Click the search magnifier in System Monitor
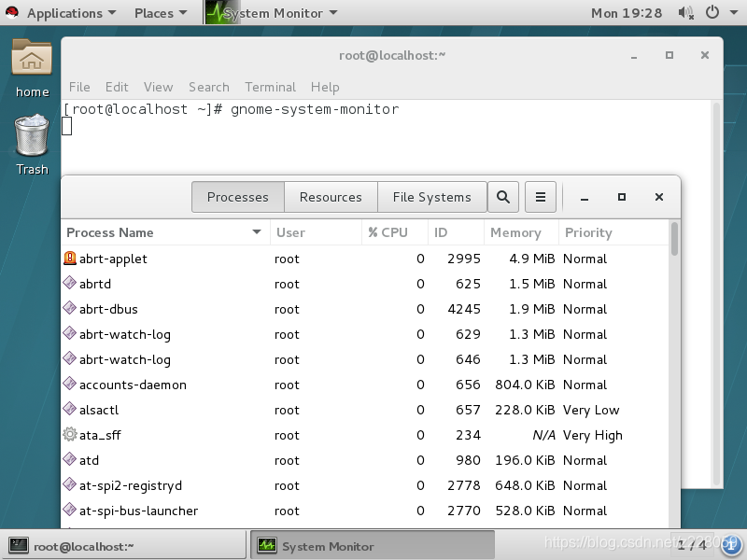 [x=503, y=197]
